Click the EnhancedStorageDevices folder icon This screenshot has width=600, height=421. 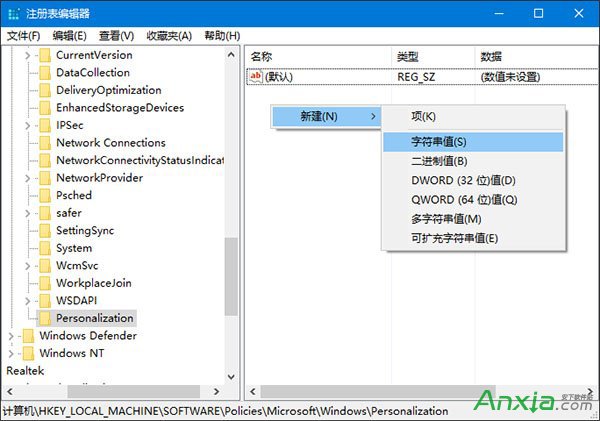45,108
